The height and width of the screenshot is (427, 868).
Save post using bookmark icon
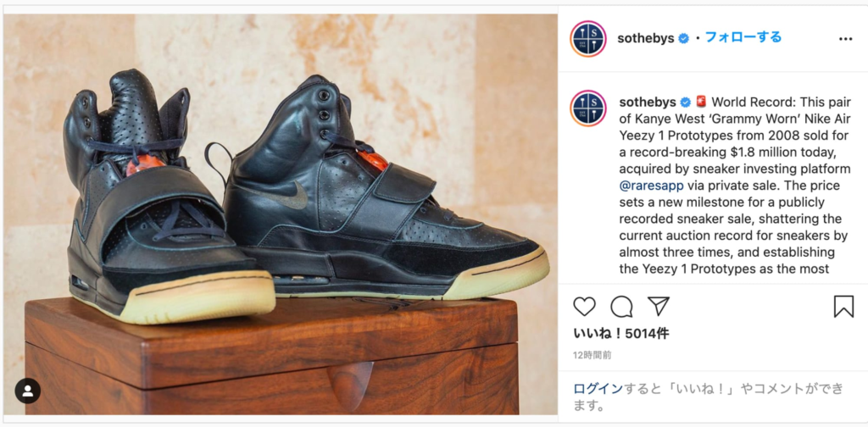tap(843, 307)
